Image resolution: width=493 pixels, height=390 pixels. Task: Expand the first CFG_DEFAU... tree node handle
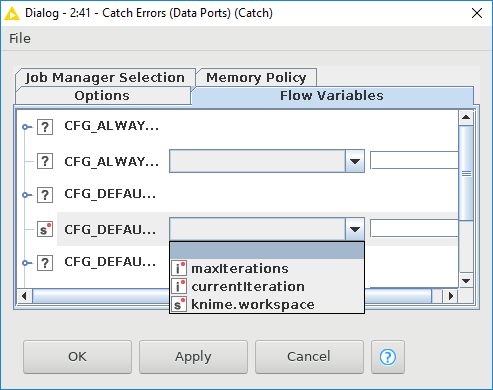click(26, 195)
